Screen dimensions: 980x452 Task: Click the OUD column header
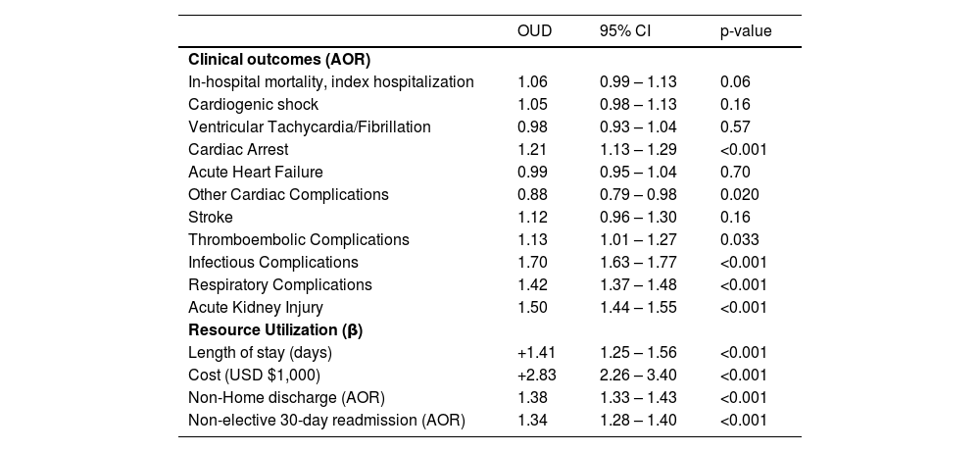[534, 31]
